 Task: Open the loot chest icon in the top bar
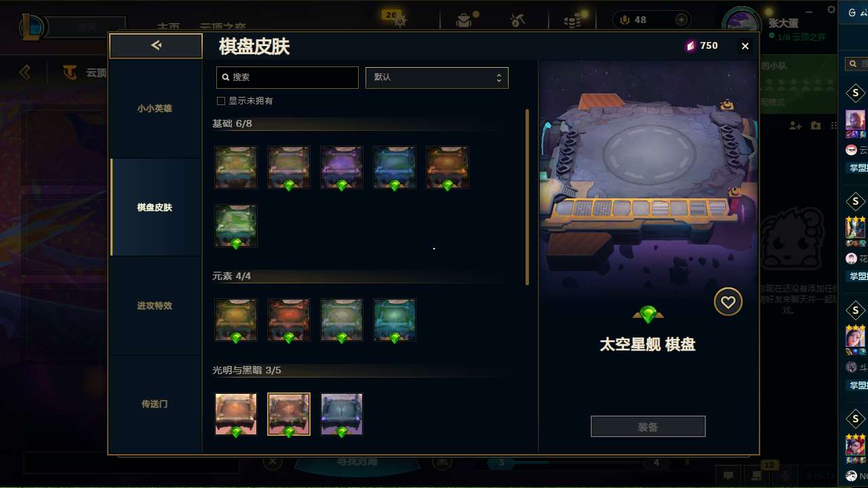pyautogui.click(x=464, y=20)
